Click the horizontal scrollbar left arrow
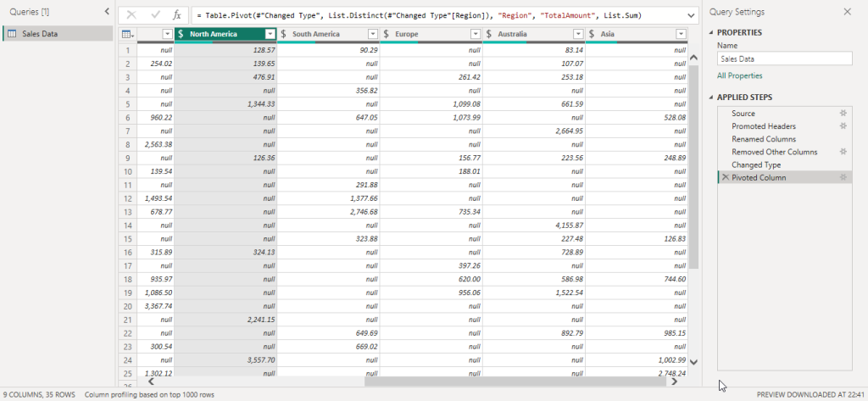 151,382
